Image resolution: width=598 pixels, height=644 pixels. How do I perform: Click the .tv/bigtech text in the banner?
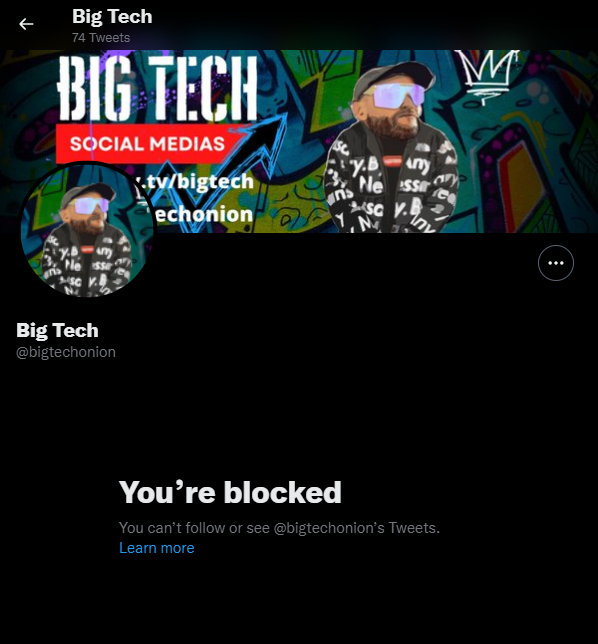pyautogui.click(x=195, y=182)
